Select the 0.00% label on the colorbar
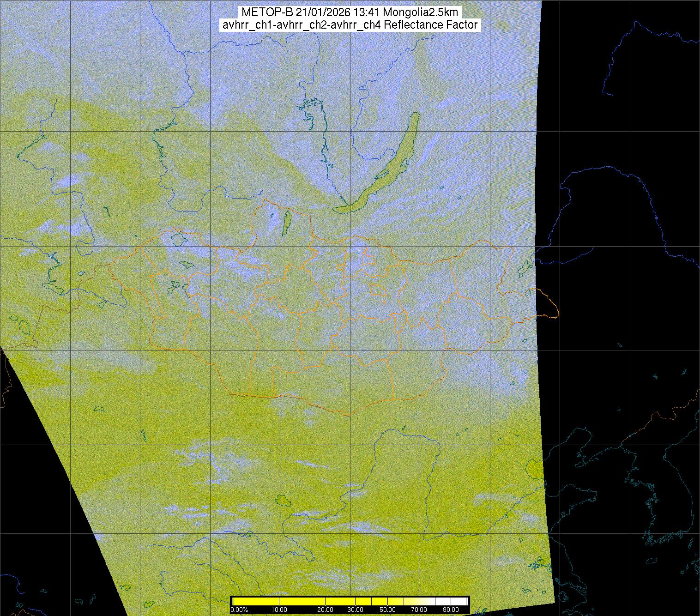The width and height of the screenshot is (700, 616). coord(239,610)
